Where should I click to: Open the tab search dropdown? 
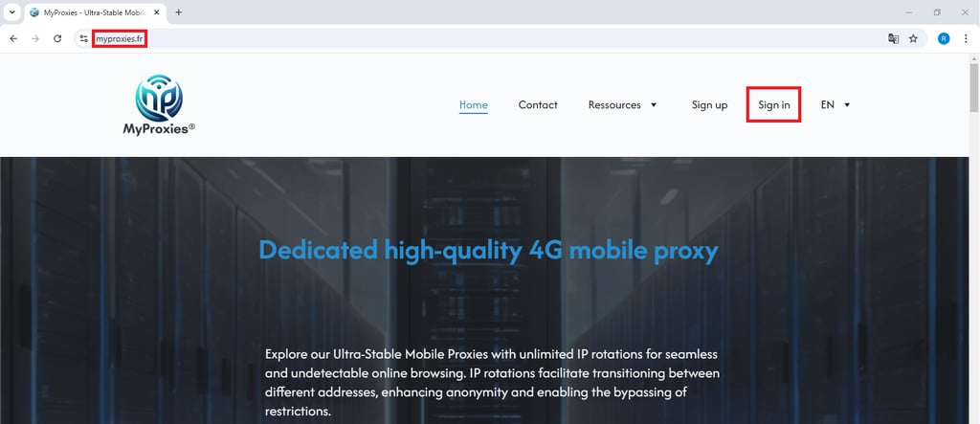[11, 11]
